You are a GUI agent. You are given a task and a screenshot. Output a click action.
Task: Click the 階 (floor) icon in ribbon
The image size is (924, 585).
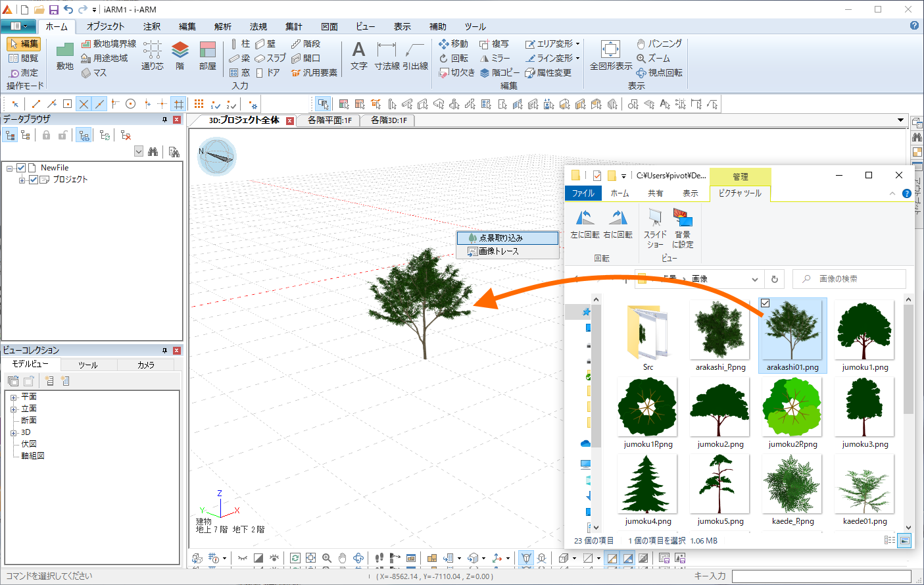[x=180, y=51]
